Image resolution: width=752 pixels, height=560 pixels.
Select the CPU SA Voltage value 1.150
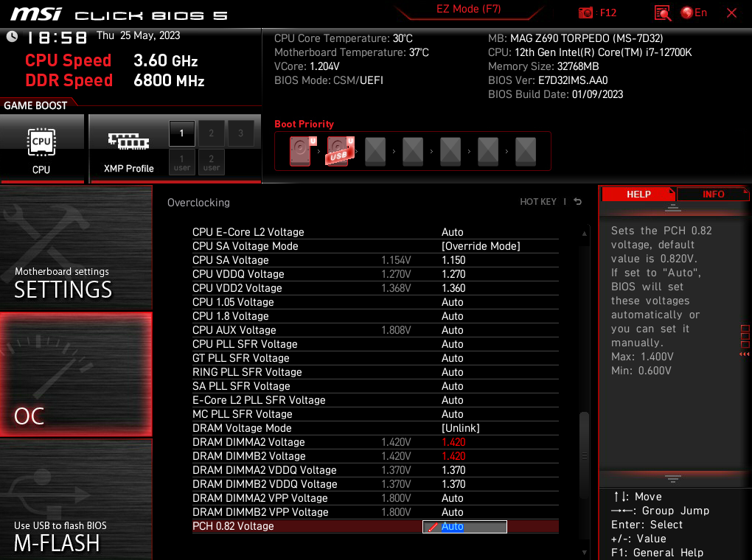coord(453,260)
